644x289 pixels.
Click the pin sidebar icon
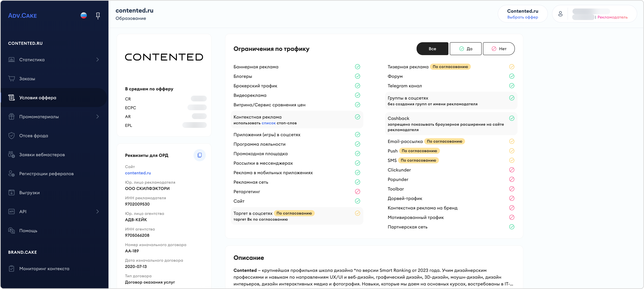pos(98,16)
